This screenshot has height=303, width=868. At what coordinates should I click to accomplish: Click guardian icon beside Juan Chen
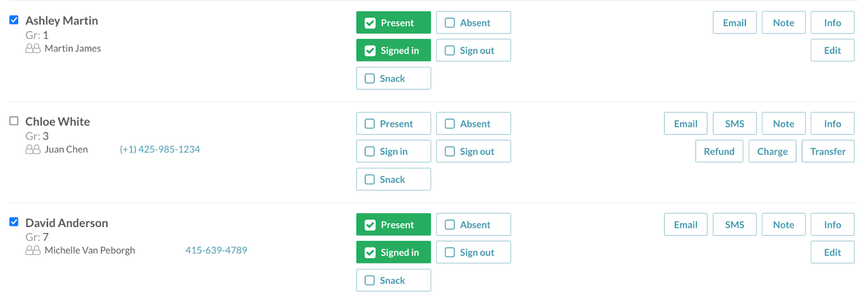point(33,149)
